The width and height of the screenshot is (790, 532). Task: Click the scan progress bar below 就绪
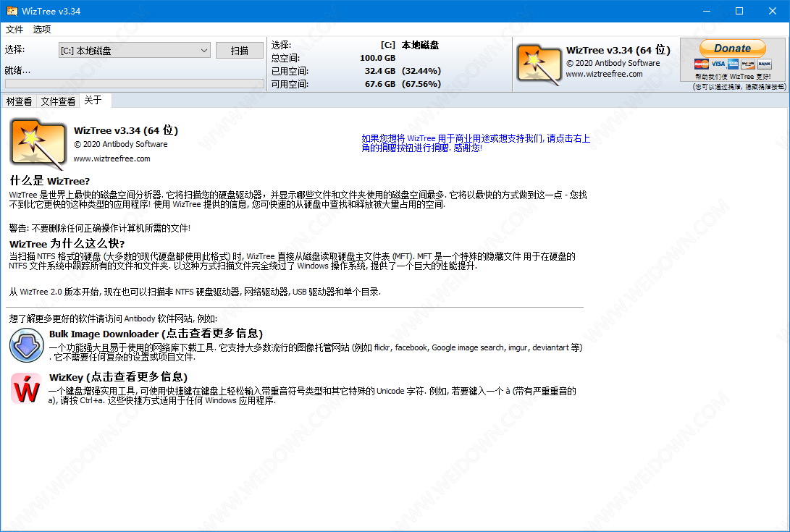point(135,84)
